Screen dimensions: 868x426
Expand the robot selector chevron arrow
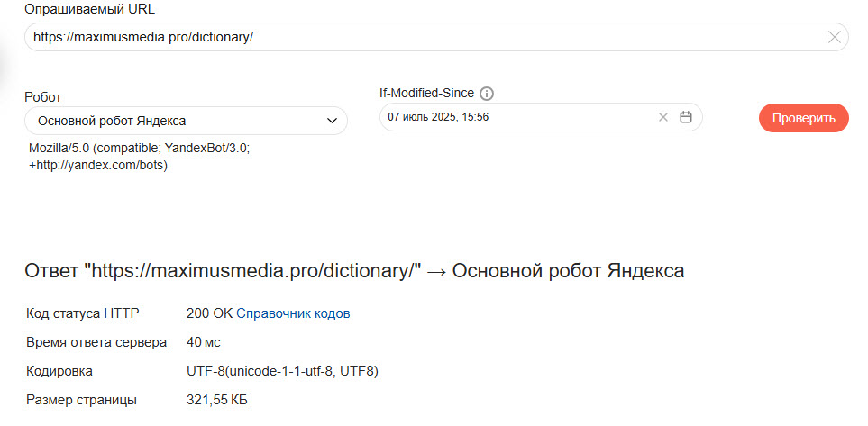(330, 121)
